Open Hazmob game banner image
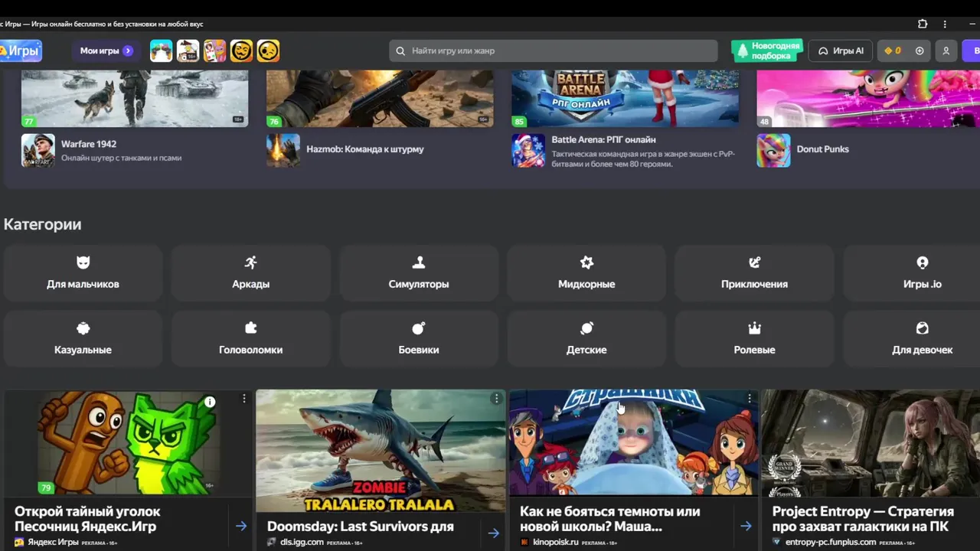The height and width of the screenshot is (551, 980). click(380, 98)
